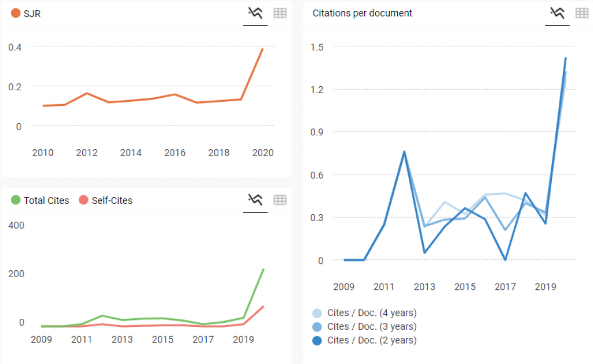The image size is (593, 364).
Task: Click the 2016 label on SJR chart axis
Action: click(x=175, y=153)
